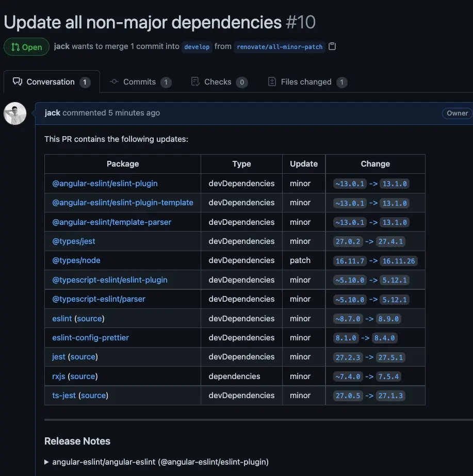Expand the angular-eslint release notes disclosure triangle

click(x=46, y=462)
